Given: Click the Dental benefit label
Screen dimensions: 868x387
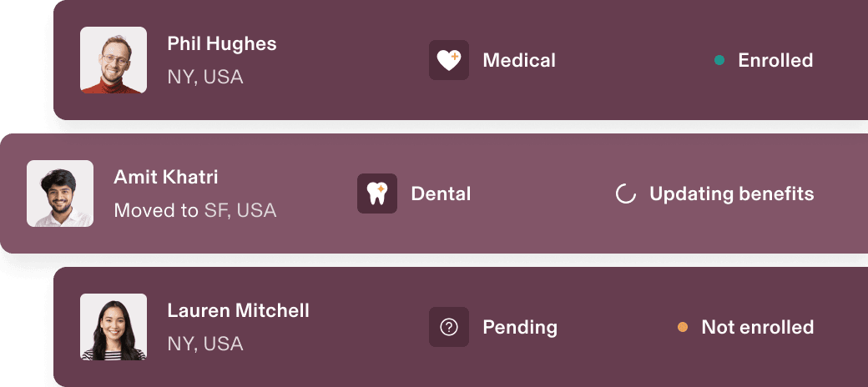Looking at the screenshot, I should pyautogui.click(x=441, y=193).
